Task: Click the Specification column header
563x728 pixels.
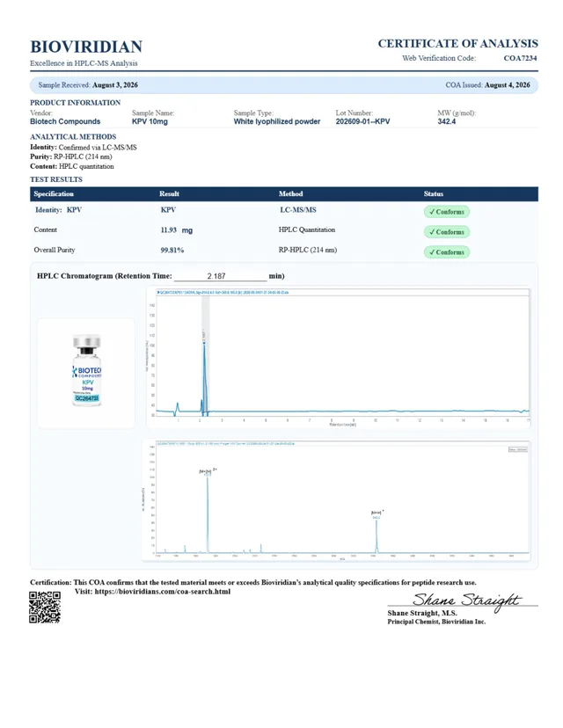Action: (54, 193)
